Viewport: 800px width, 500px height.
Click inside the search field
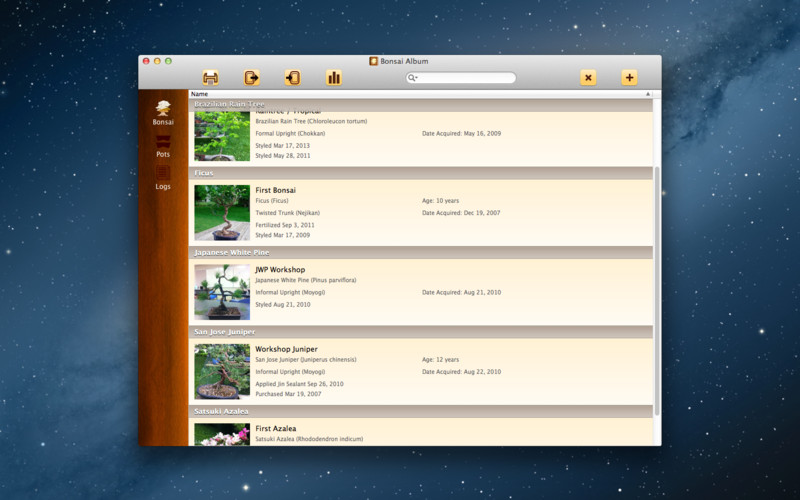point(461,78)
